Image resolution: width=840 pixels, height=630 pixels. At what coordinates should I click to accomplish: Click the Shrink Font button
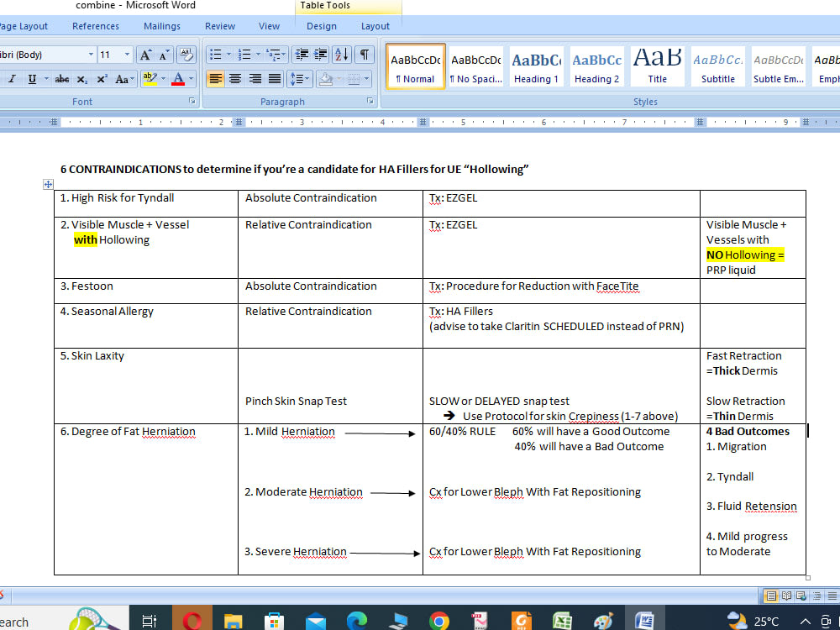click(164, 55)
